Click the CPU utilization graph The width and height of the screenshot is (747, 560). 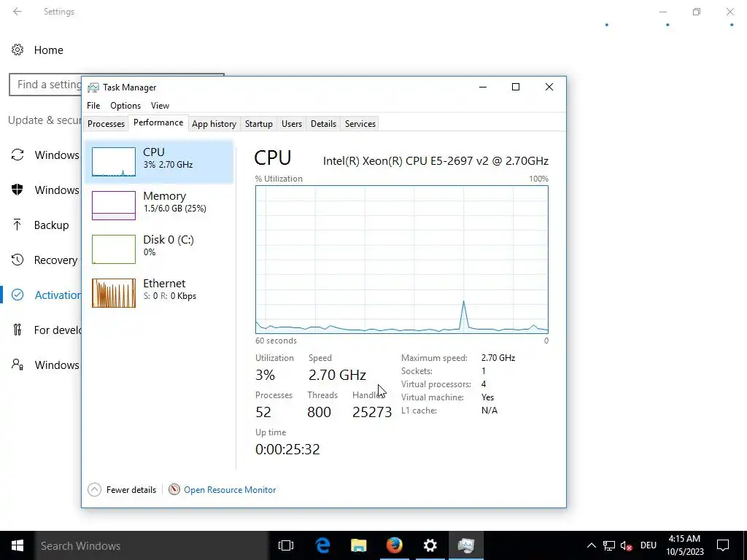coord(402,260)
